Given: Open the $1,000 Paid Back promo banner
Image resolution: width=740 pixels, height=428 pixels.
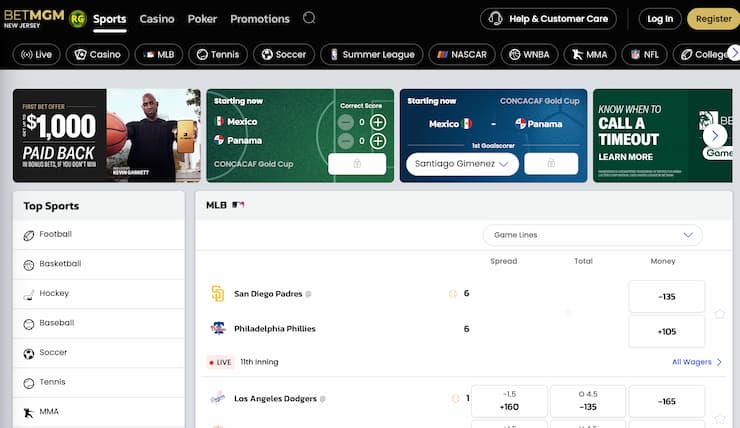Looking at the screenshot, I should pyautogui.click(x=107, y=135).
